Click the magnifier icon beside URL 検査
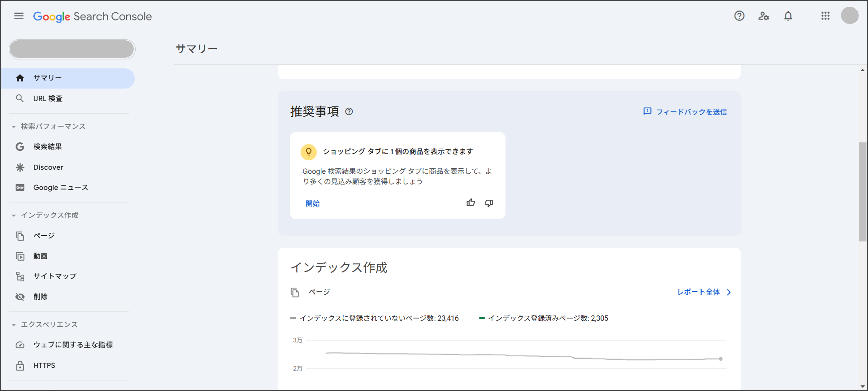The width and height of the screenshot is (868, 391). (20, 99)
